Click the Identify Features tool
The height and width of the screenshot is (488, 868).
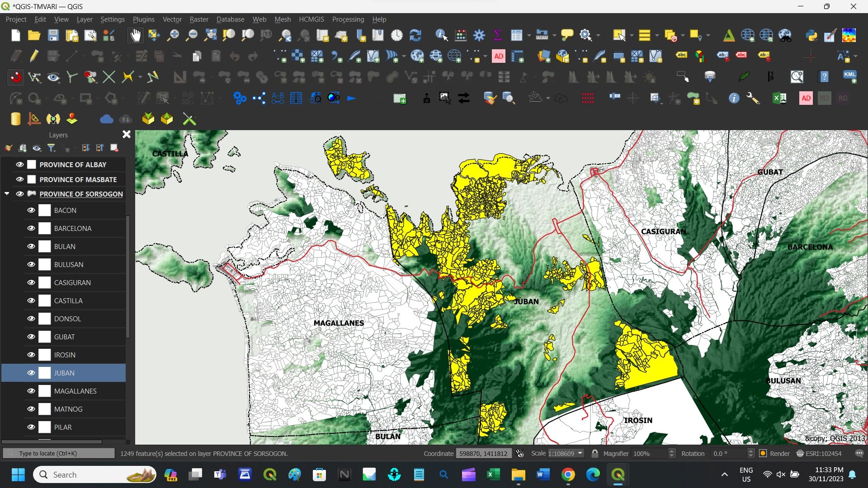441,35
